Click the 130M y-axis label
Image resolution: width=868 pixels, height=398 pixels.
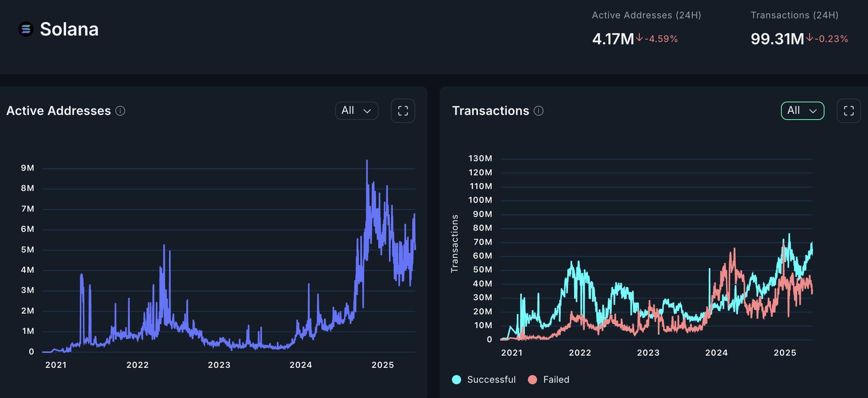[x=480, y=159]
